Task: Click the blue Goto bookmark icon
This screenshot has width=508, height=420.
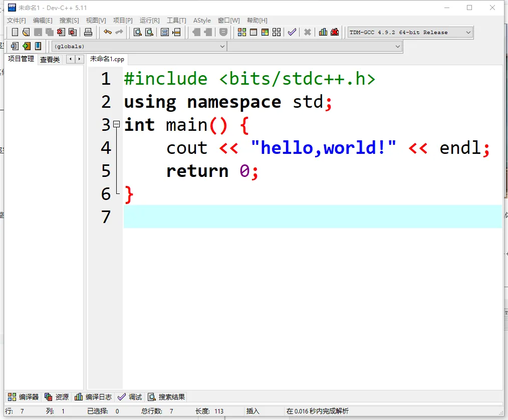Action: (38, 46)
